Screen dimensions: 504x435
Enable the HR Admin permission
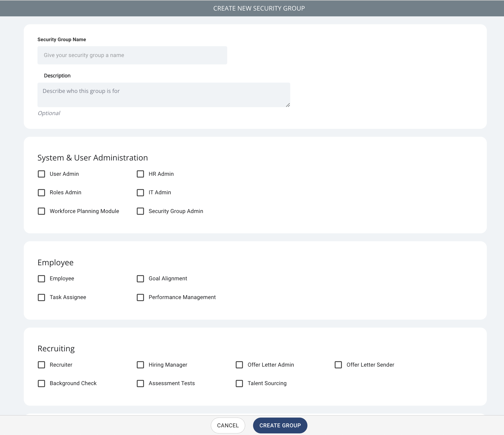pos(140,174)
